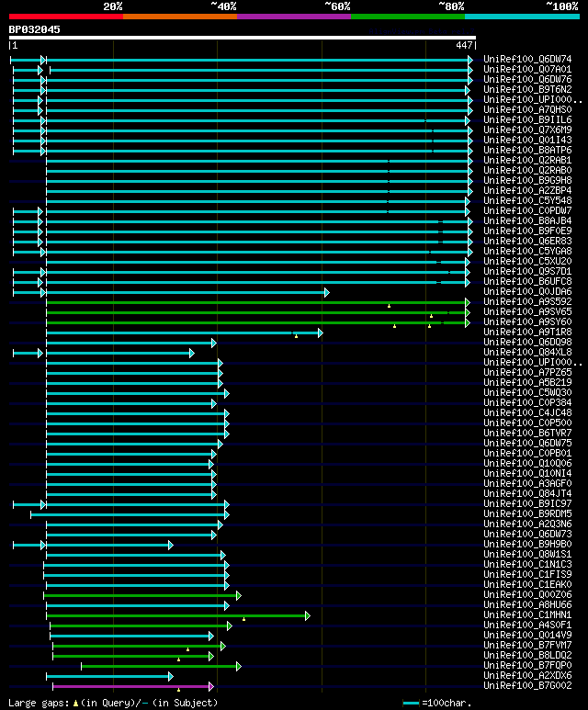Select the UniRef100_B6UFC8 label
588x710 pixels.
point(527,281)
